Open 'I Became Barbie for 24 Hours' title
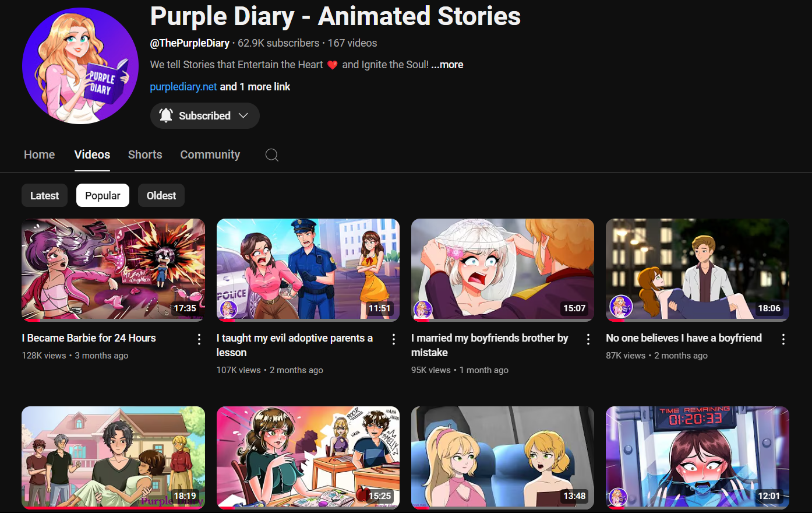Image resolution: width=812 pixels, height=513 pixels. coord(89,338)
